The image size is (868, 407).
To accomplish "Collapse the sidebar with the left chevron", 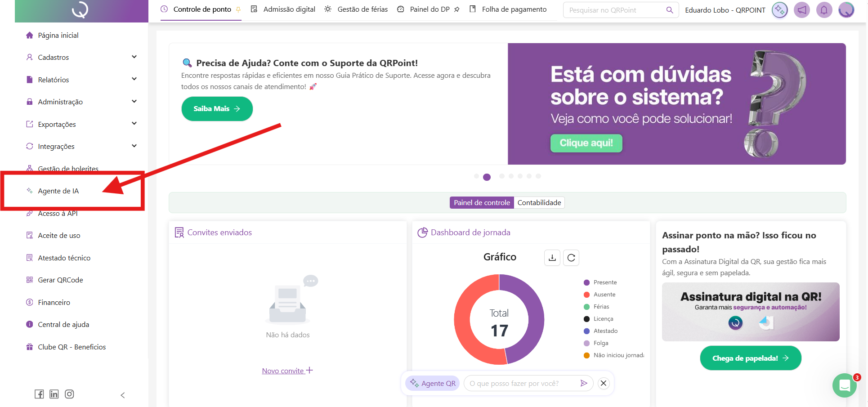I will tap(123, 395).
